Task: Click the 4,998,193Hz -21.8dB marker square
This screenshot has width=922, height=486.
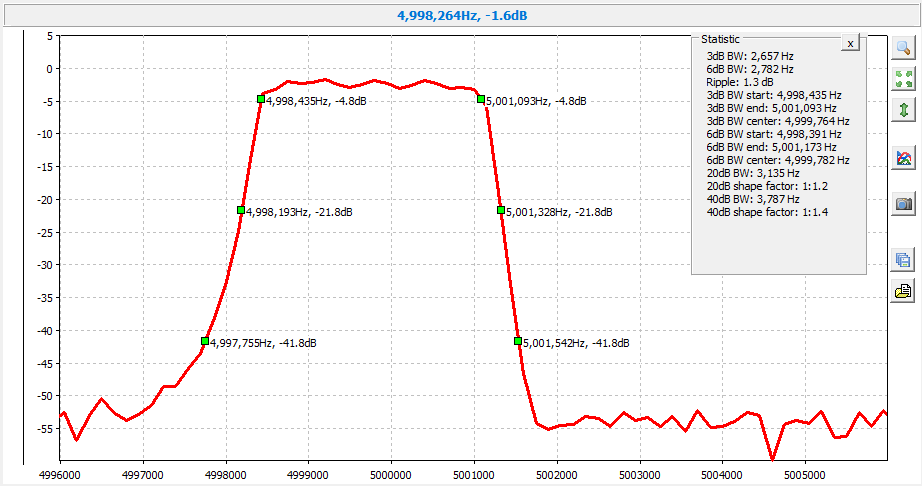Action: pyautogui.click(x=241, y=210)
